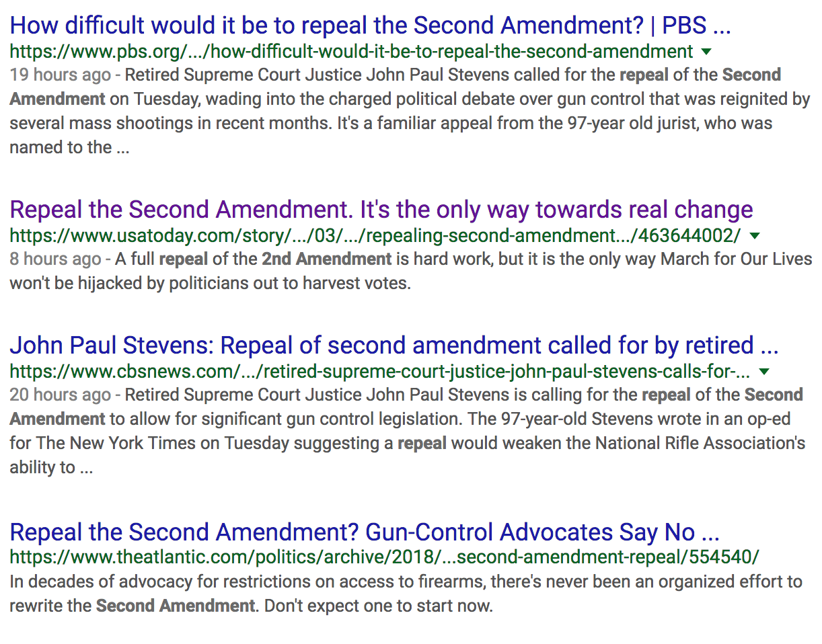Click the bold "Second Amendment" in The Atlantic snippet
This screenshot has width=822, height=644.
175,606
